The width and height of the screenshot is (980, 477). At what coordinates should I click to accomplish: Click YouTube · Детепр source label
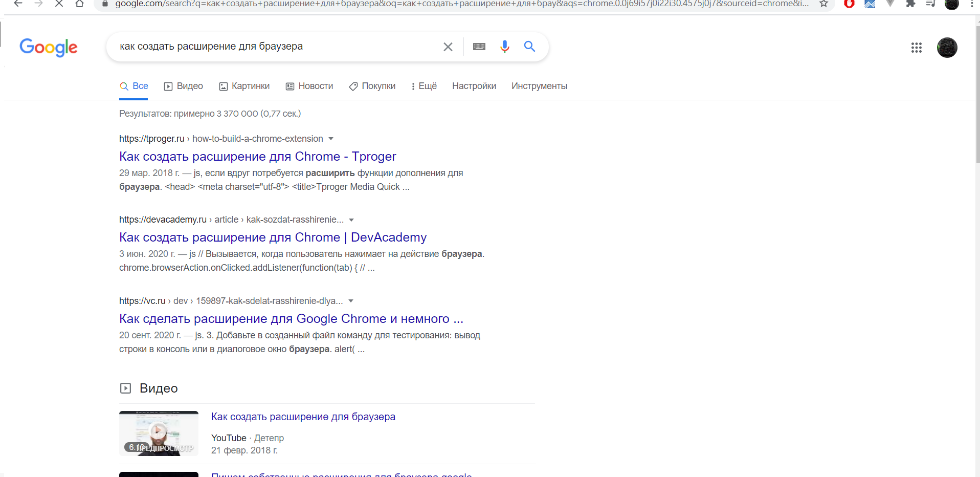tap(248, 438)
